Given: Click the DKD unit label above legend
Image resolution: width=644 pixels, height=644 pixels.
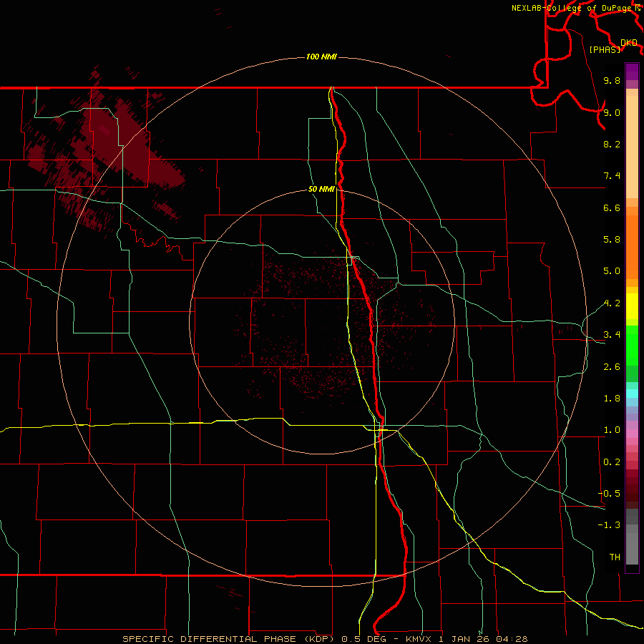Looking at the screenshot, I should coord(629,43).
